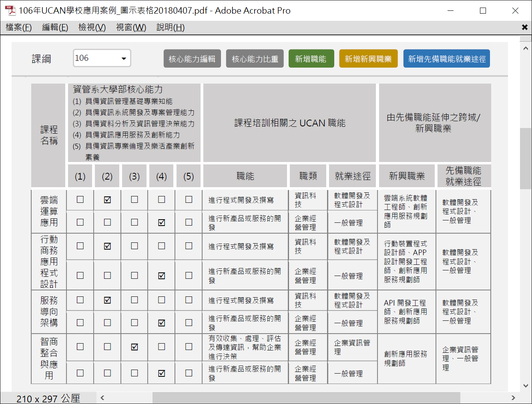Click the 新興職業 column header
Viewport: 532px width, 404px height.
[407, 176]
